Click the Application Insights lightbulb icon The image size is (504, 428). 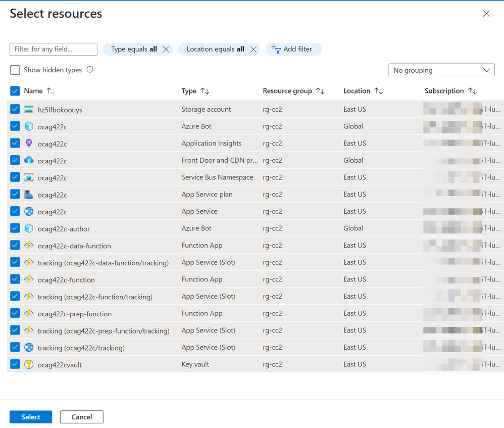tap(29, 144)
